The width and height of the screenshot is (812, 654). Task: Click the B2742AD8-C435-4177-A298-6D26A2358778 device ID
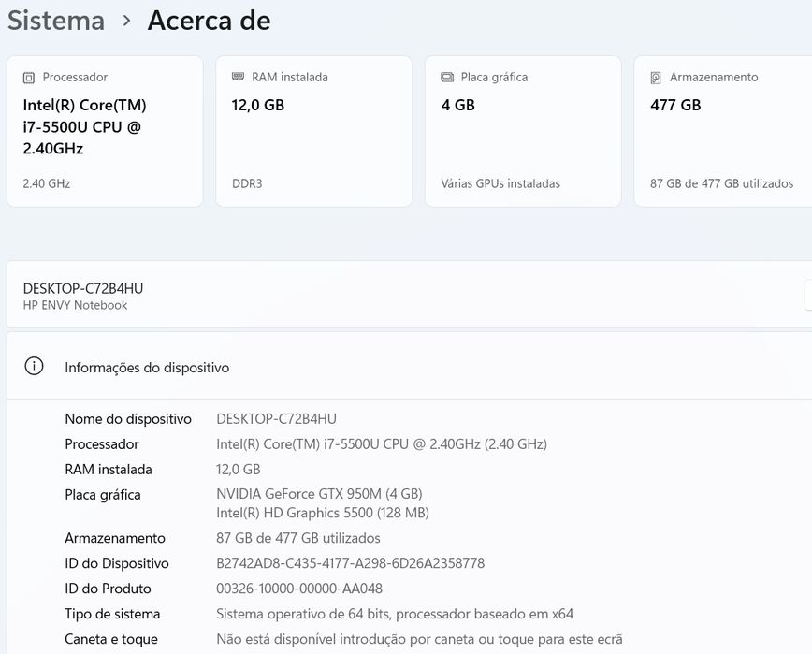tap(351, 563)
